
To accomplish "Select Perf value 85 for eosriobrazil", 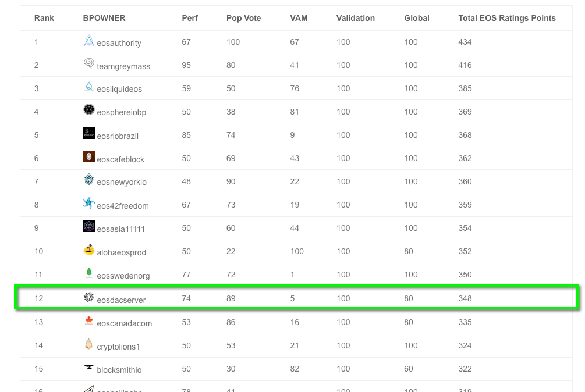I will tap(186, 135).
